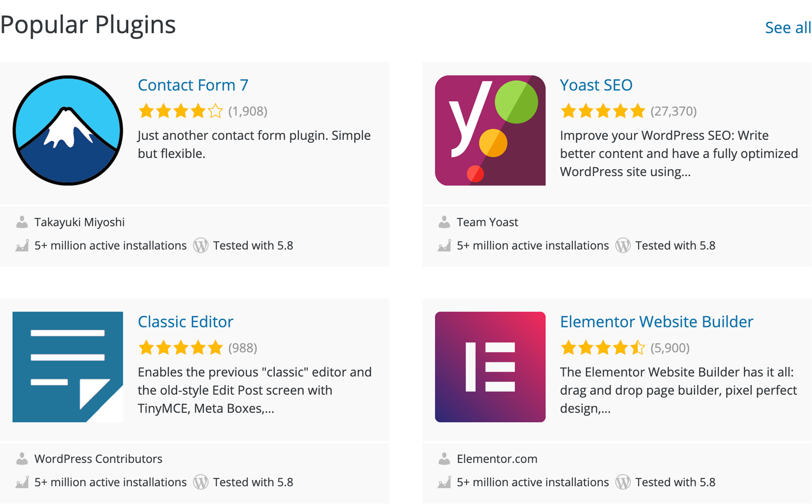Image resolution: width=812 pixels, height=504 pixels.
Task: Click the Elementor plugin logo
Action: tap(490, 366)
